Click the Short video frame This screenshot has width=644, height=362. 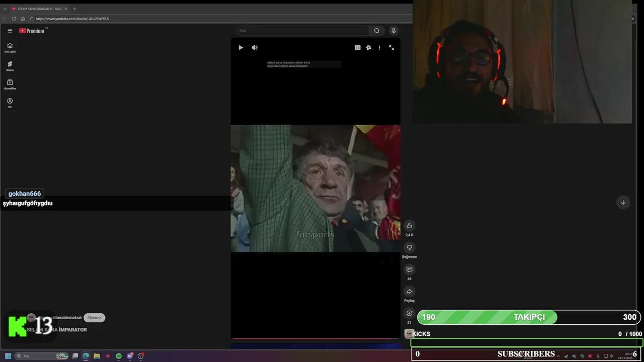tap(315, 188)
